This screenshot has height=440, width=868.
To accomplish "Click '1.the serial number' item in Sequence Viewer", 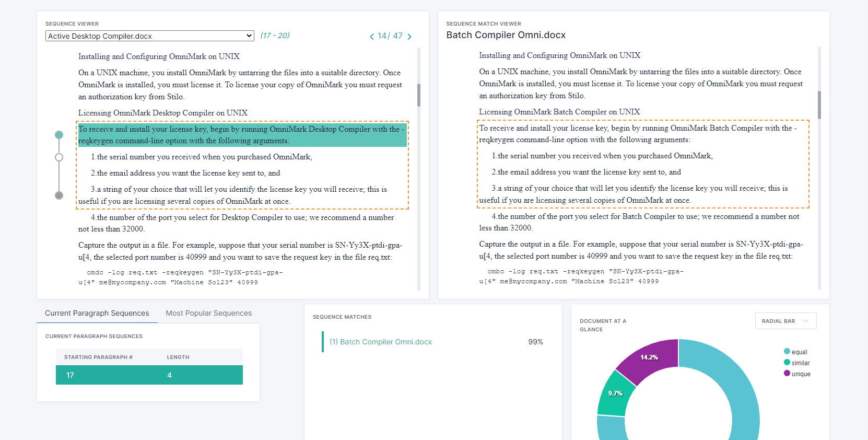I will [x=201, y=157].
